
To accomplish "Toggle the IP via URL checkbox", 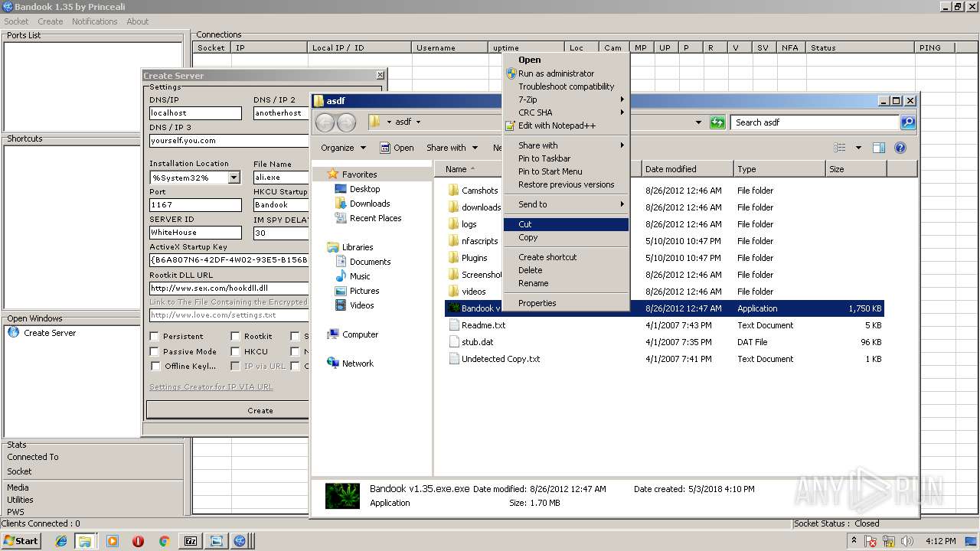I will click(235, 366).
